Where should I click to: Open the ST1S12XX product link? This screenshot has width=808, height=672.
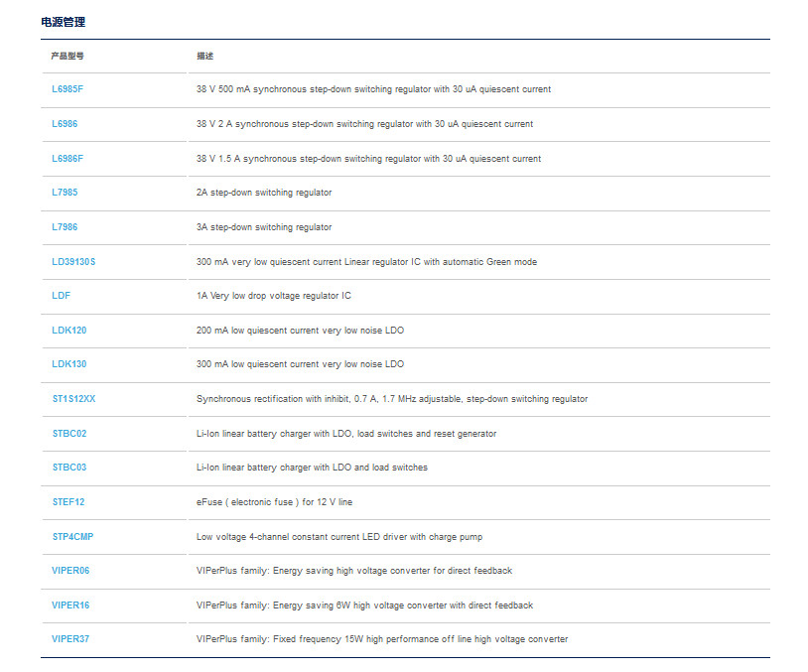tap(73, 399)
